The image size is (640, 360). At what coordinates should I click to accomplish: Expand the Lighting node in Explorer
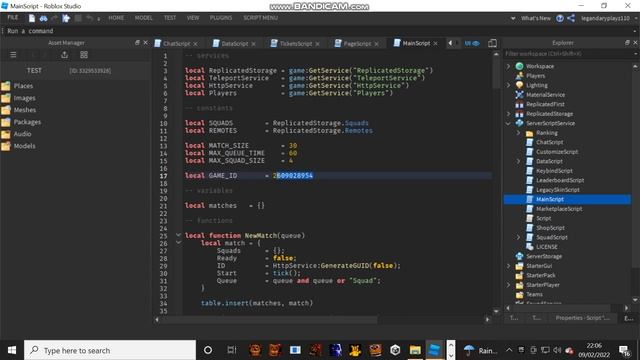[509, 85]
